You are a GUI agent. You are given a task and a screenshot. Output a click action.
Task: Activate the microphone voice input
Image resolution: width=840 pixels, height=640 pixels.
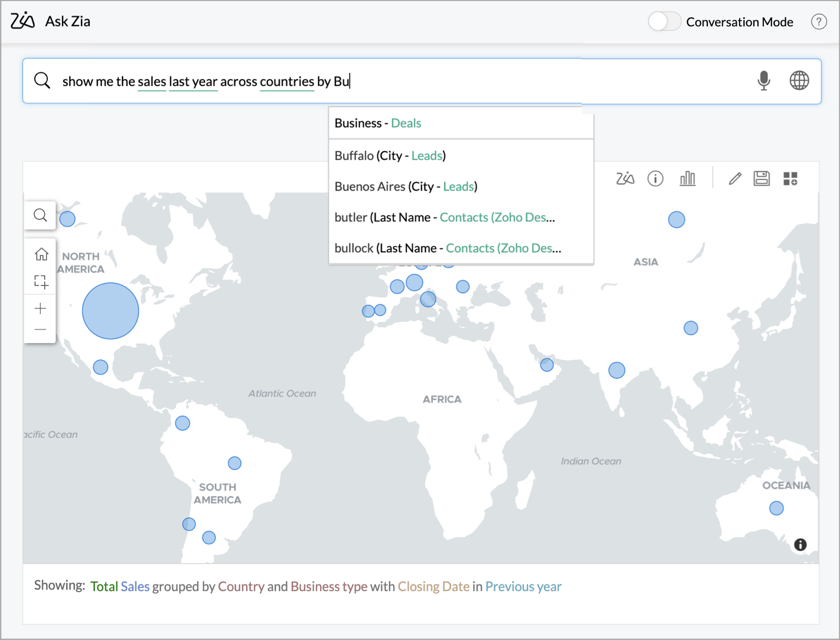(x=764, y=81)
